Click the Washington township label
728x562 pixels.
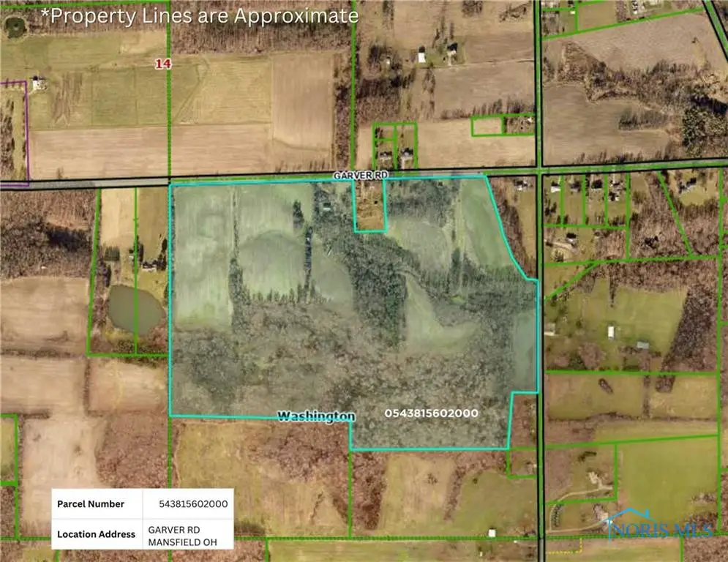coord(316,416)
